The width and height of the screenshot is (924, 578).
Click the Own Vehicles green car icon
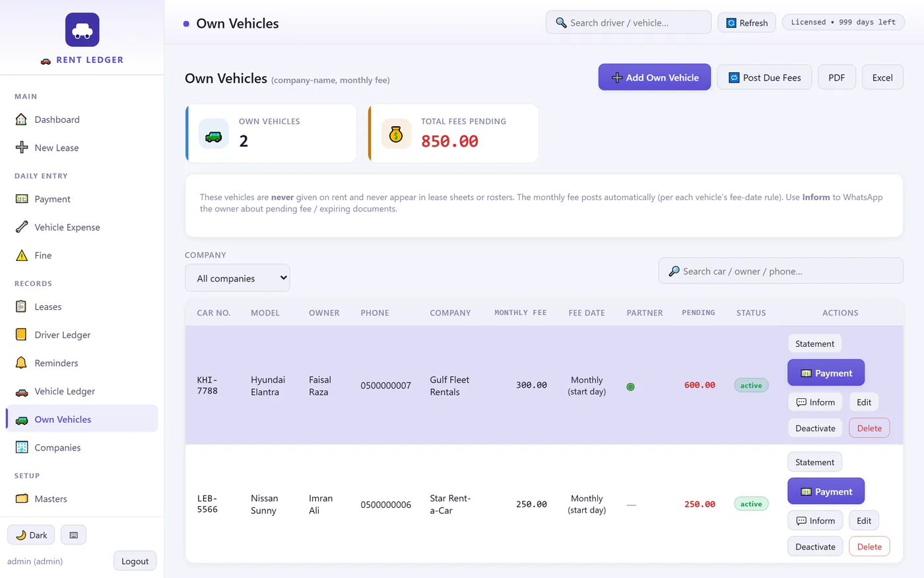pyautogui.click(x=21, y=419)
